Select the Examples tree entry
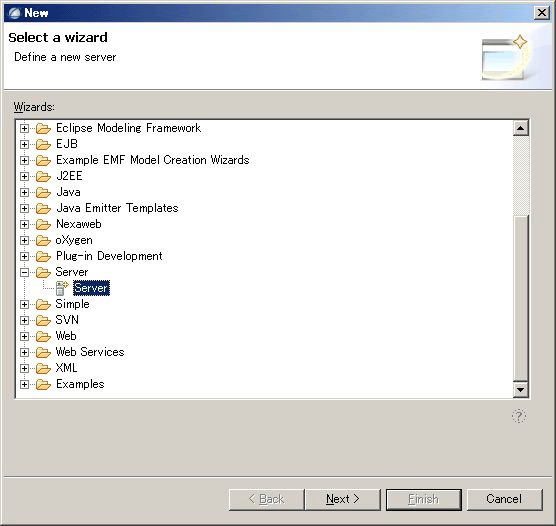 tap(80, 384)
